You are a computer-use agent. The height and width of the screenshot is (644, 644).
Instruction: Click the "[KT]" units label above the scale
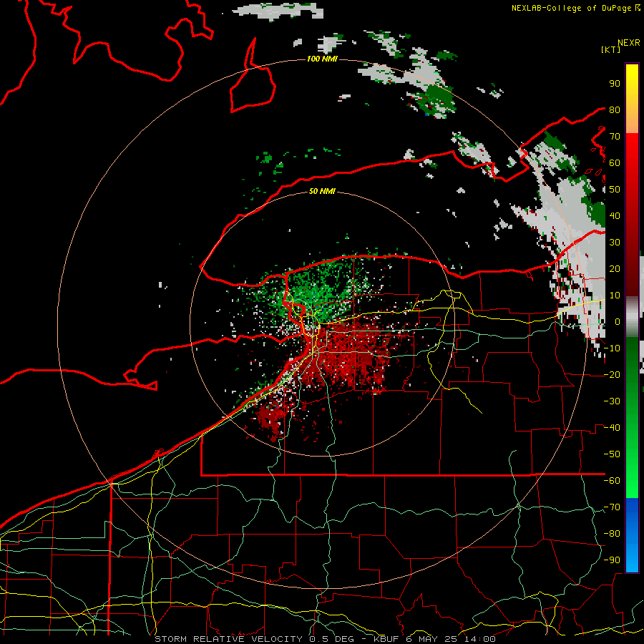(x=611, y=49)
